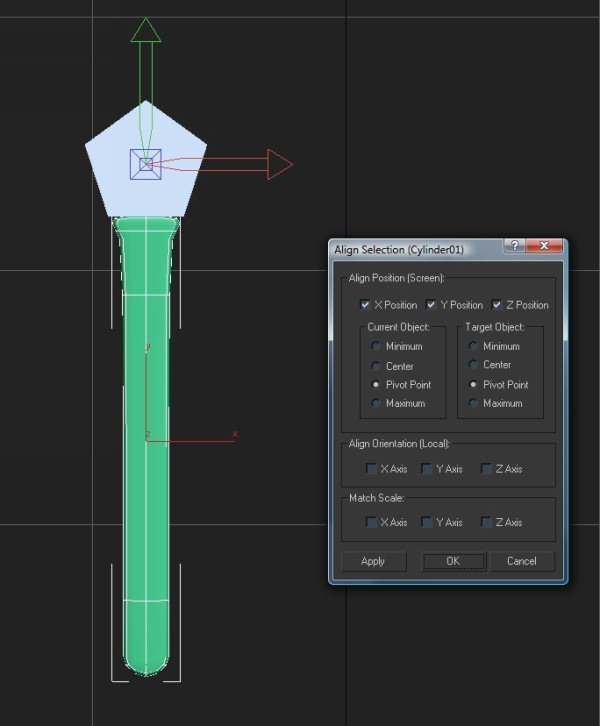Choose Center for Current Object
The height and width of the screenshot is (726, 600).
(x=376, y=366)
